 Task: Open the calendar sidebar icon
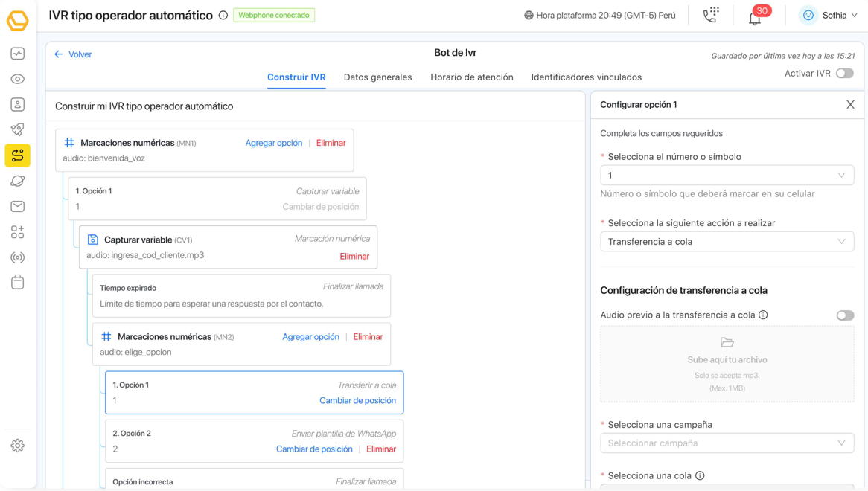[18, 283]
